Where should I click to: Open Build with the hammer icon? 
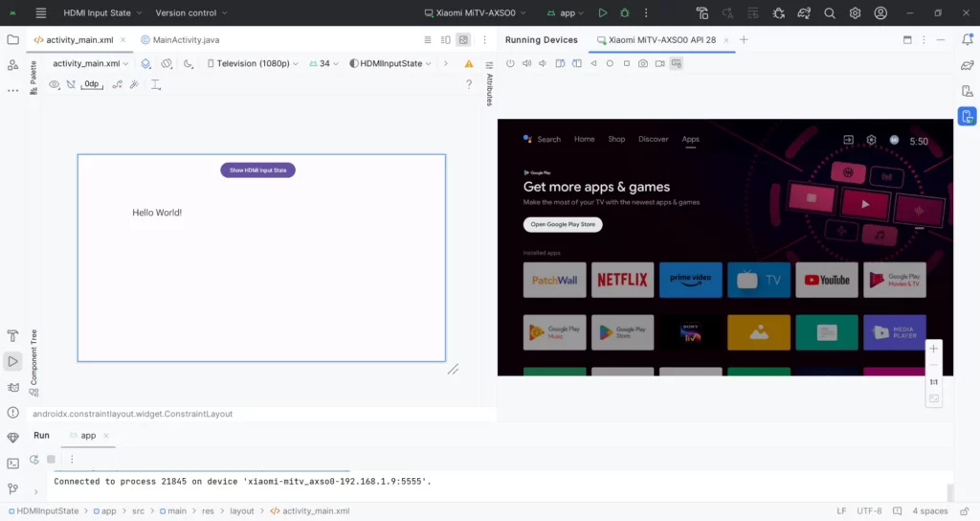(x=702, y=12)
